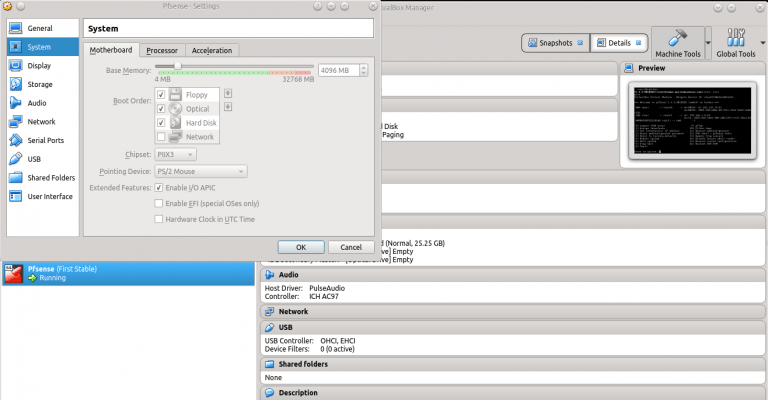Click the Optical boot device icon

pyautogui.click(x=175, y=109)
